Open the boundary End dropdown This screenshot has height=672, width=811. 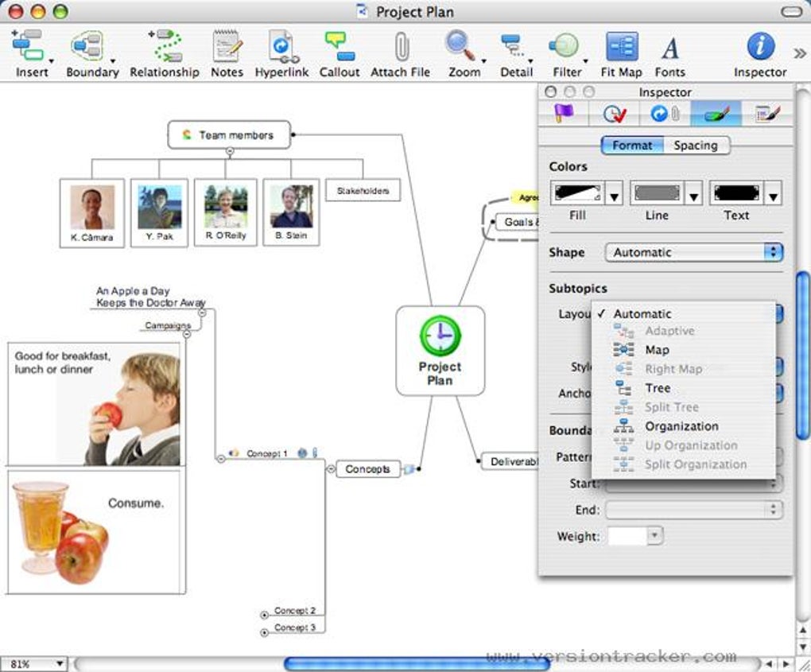pyautogui.click(x=693, y=510)
